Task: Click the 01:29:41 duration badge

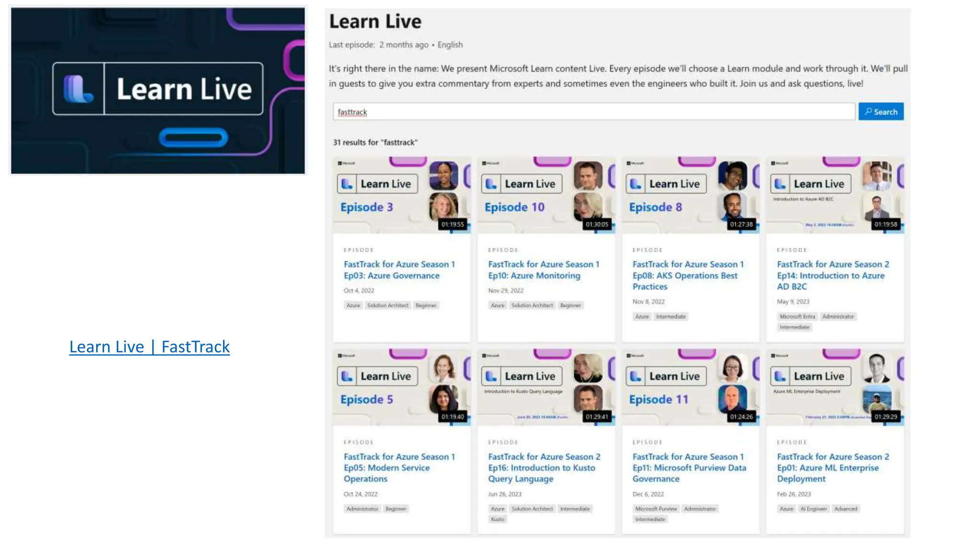Action: 597,417
